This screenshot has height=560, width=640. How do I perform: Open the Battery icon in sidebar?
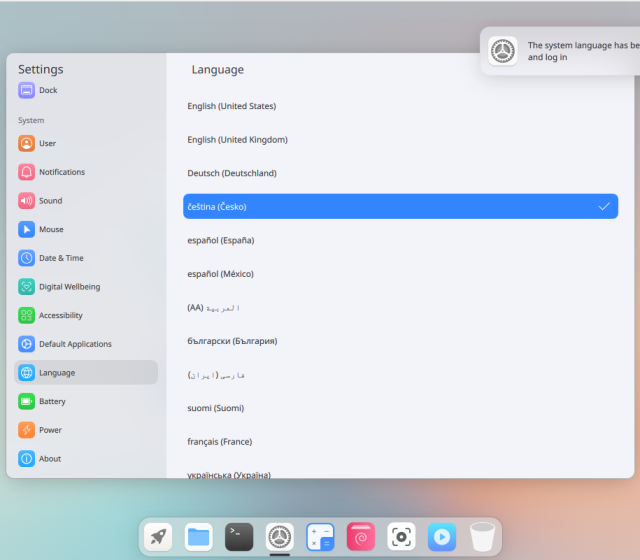click(x=26, y=401)
